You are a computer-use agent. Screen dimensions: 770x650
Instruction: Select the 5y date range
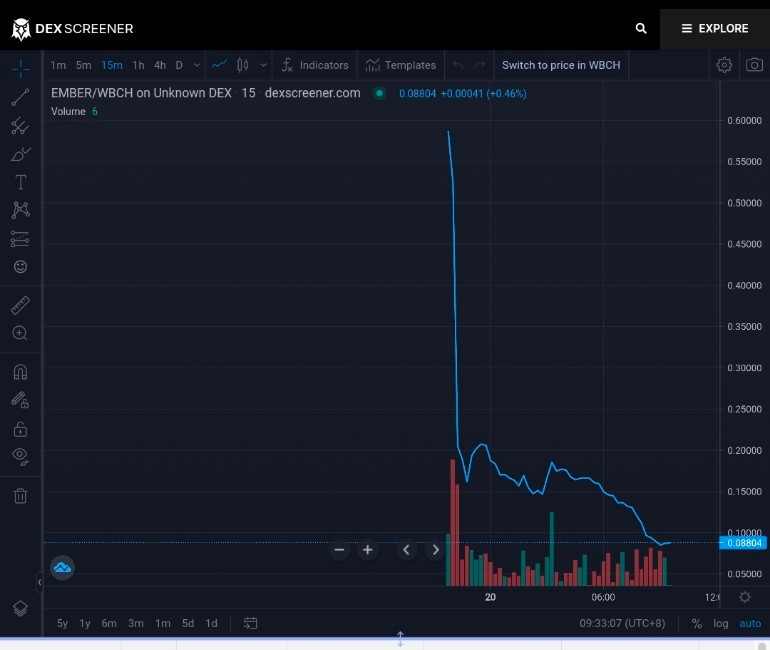tap(62, 623)
